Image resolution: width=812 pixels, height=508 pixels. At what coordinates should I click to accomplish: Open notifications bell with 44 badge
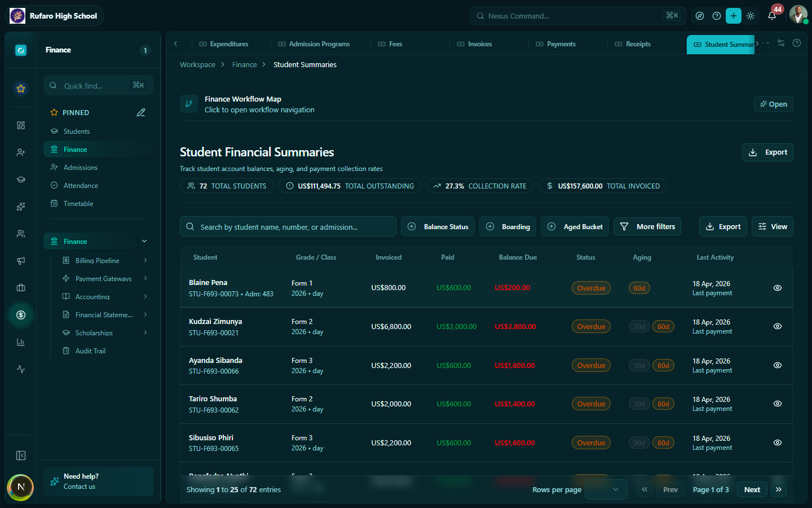tap(772, 15)
